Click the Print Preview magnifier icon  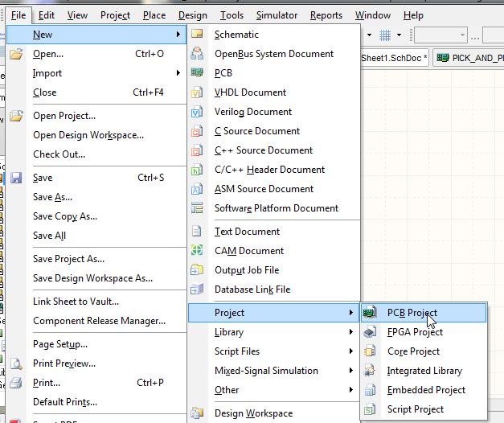(x=16, y=363)
